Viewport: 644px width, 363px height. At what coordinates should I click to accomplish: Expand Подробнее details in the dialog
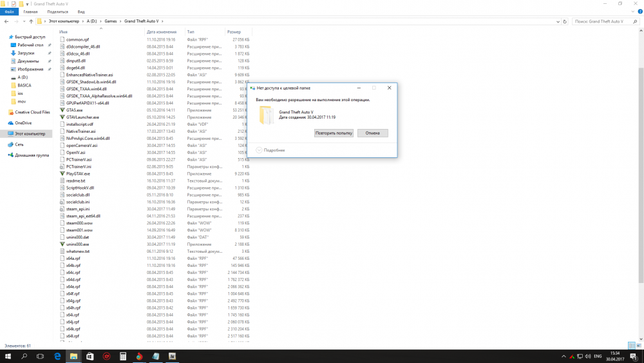coord(270,150)
